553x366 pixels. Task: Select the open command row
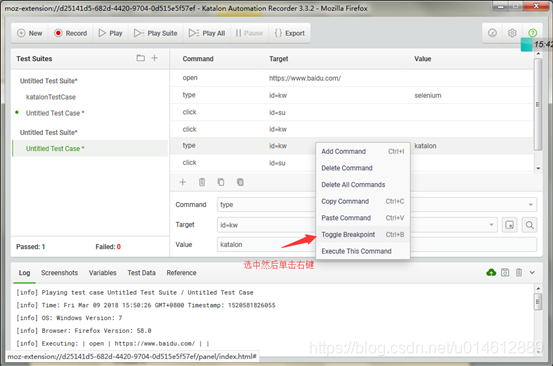(x=351, y=78)
